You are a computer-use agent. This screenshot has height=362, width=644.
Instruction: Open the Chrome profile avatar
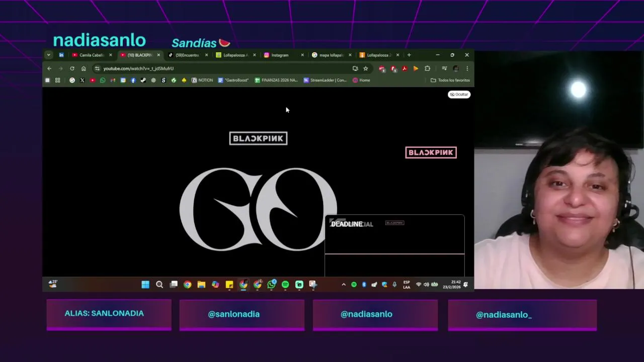[456, 68]
